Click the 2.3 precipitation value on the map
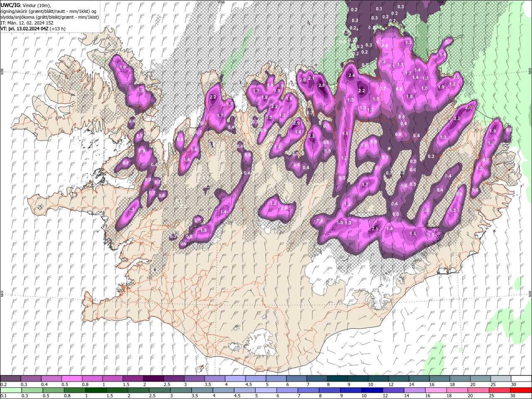 312,136
